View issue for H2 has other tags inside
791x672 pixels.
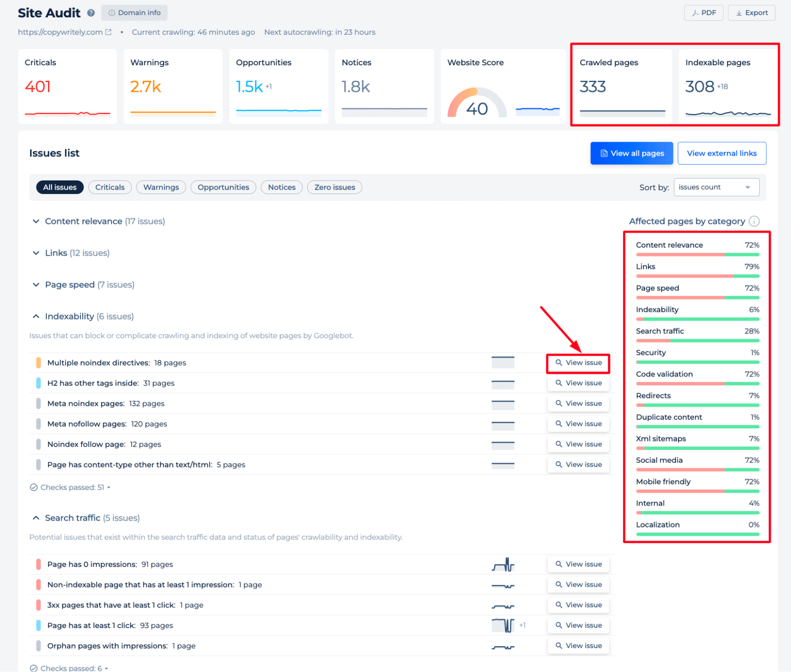coord(578,383)
